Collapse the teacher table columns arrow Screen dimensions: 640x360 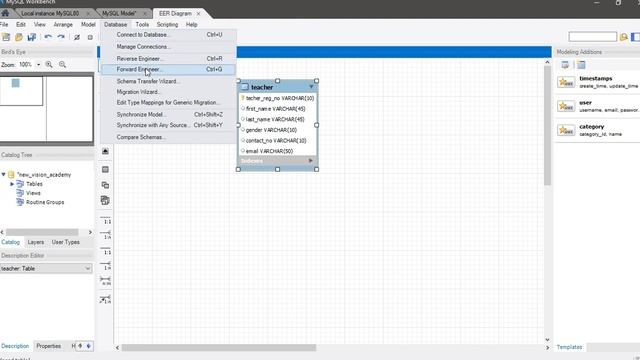311,87
